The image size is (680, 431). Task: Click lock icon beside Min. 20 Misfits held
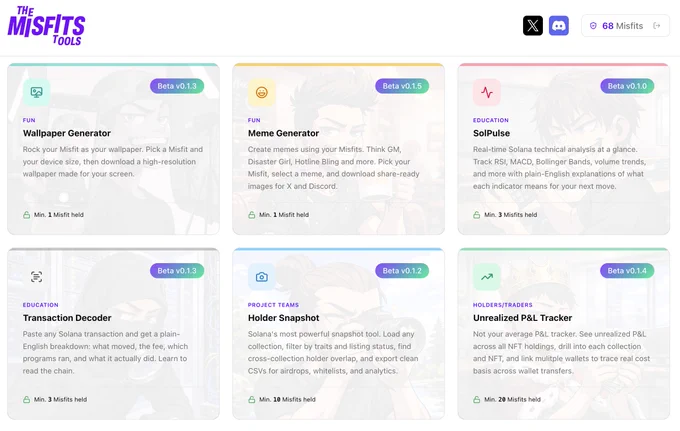(x=477, y=399)
